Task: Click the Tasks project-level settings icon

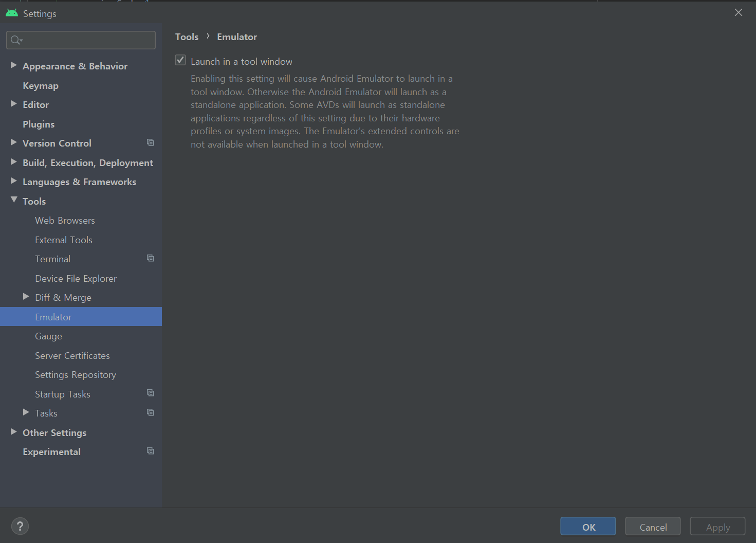Action: 151,412
